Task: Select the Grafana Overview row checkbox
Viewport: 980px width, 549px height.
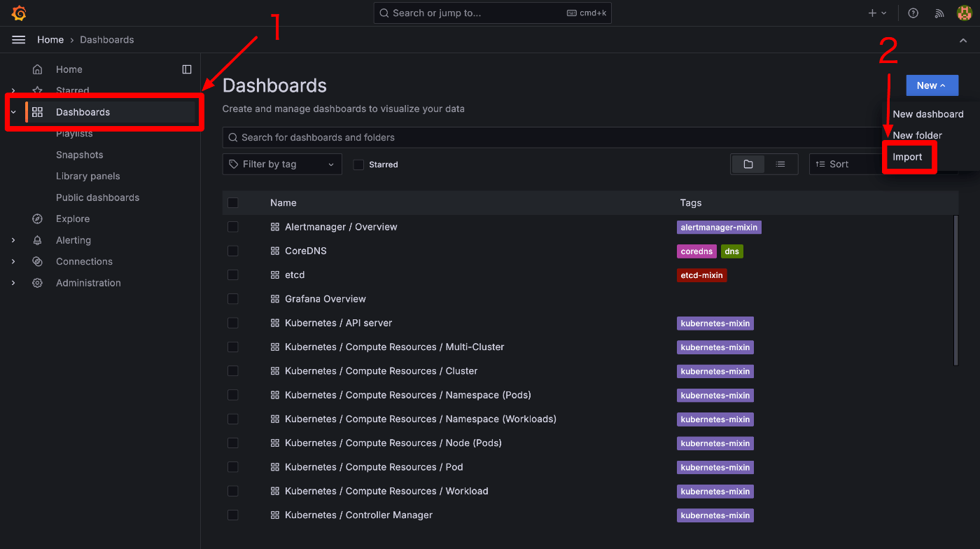Action: pyautogui.click(x=233, y=299)
